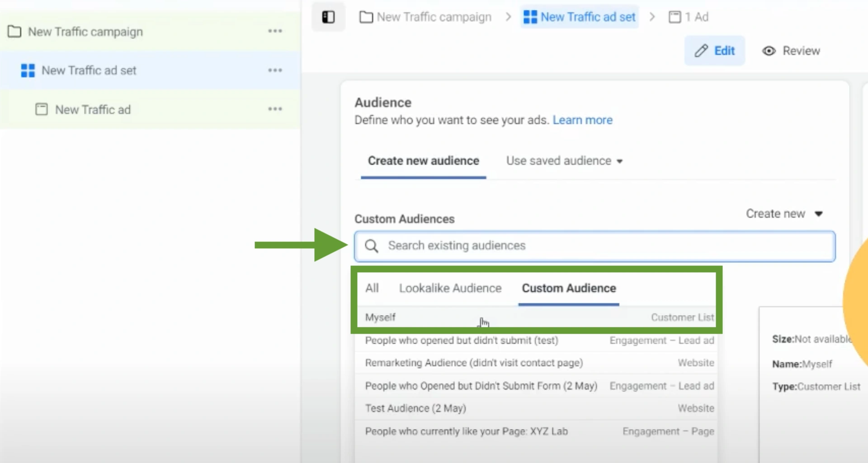Click the eye Review icon
868x463 pixels.
point(769,51)
